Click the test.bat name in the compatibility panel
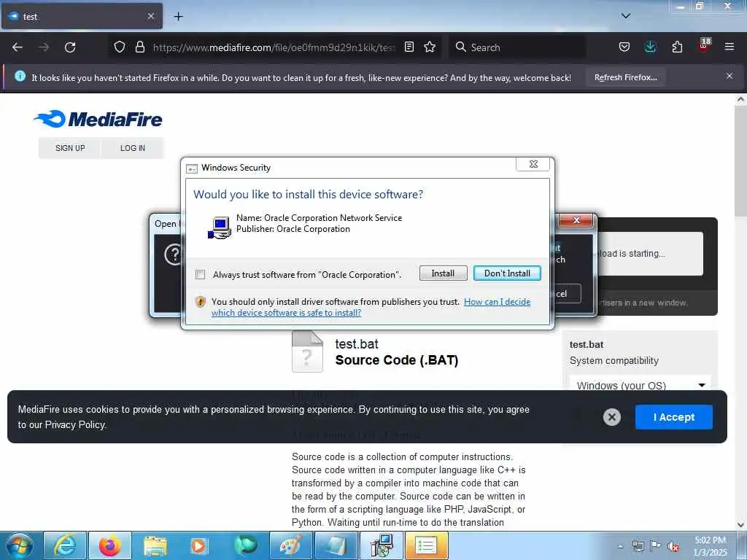Viewport: 747px width, 560px height. [587, 344]
